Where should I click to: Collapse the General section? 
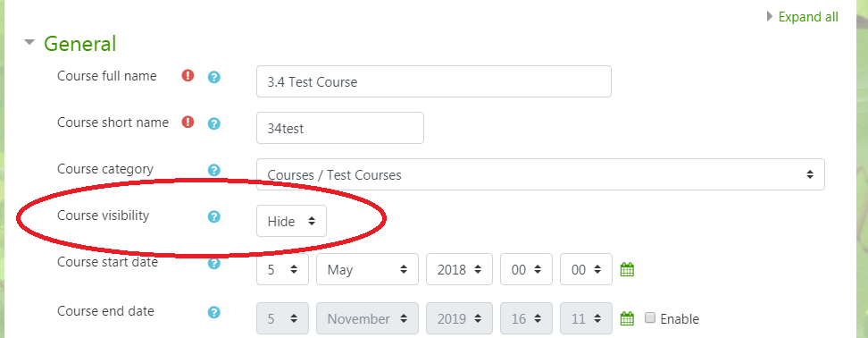29,43
